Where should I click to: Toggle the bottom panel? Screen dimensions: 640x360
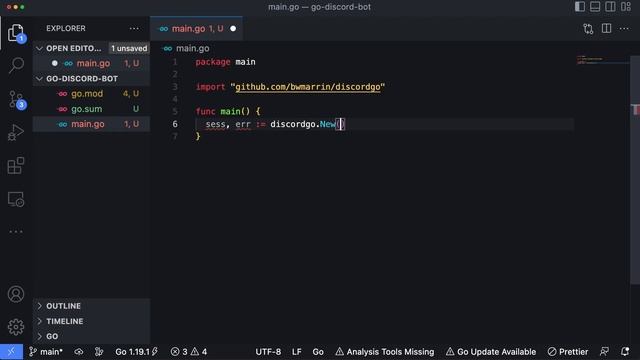[x=595, y=7]
